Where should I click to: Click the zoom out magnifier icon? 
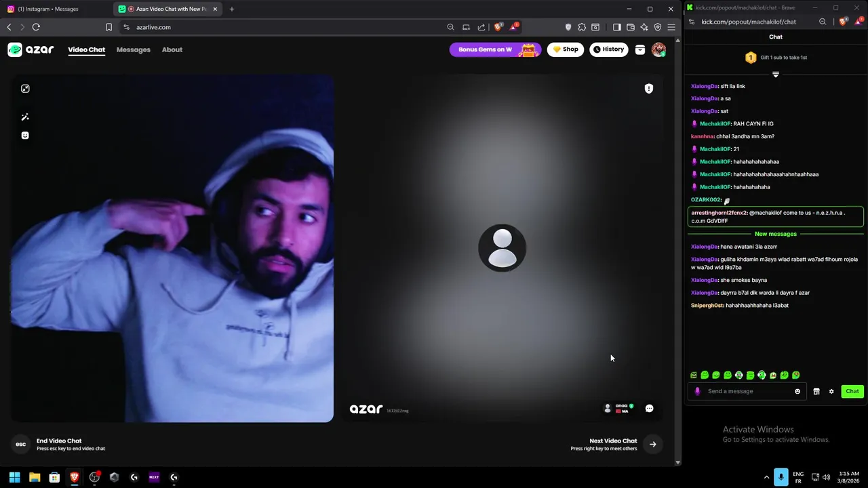coord(450,27)
